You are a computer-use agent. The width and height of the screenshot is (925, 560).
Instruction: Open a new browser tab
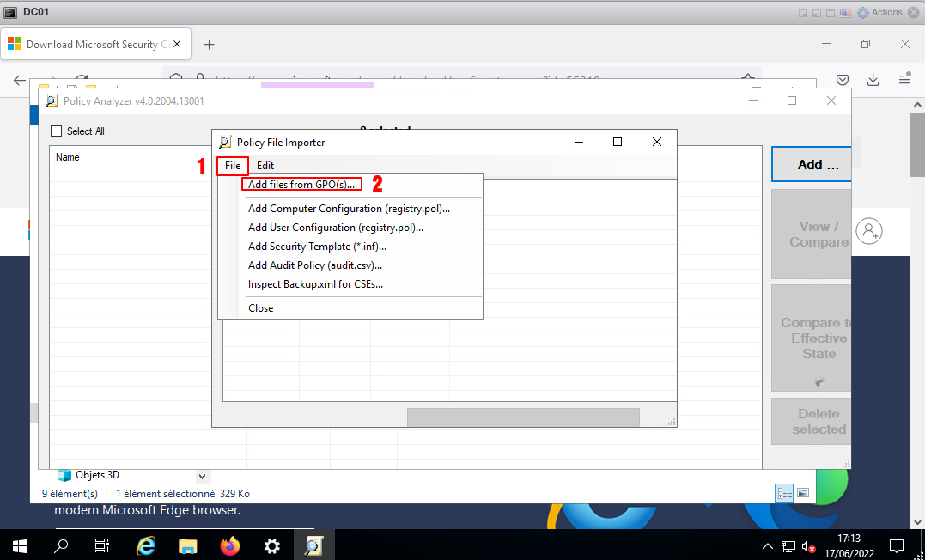pos(209,44)
